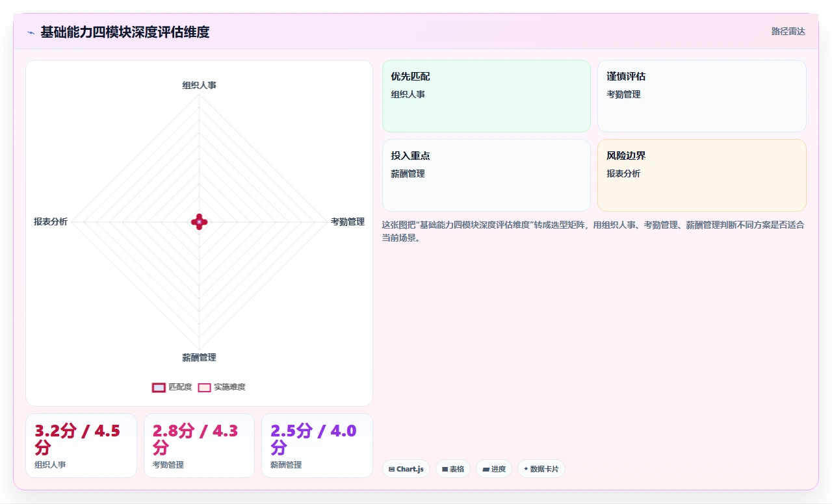832x504 pixels.
Task: Click 组织人事 text in 优先匹配 card
Action: click(x=408, y=94)
